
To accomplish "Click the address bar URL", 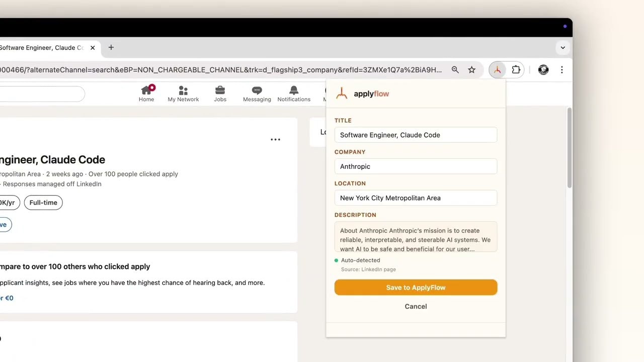I will click(221, 70).
